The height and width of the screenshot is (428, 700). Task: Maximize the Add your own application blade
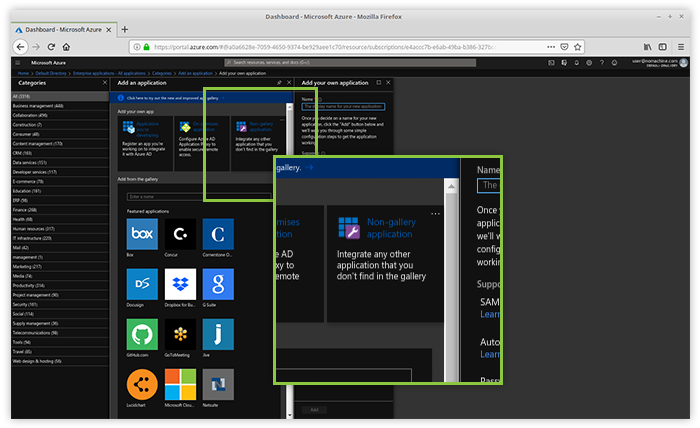379,83
